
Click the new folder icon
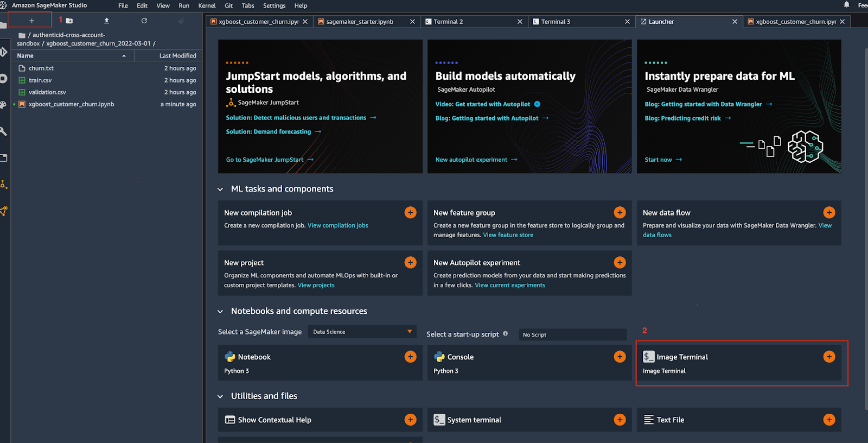69,21
